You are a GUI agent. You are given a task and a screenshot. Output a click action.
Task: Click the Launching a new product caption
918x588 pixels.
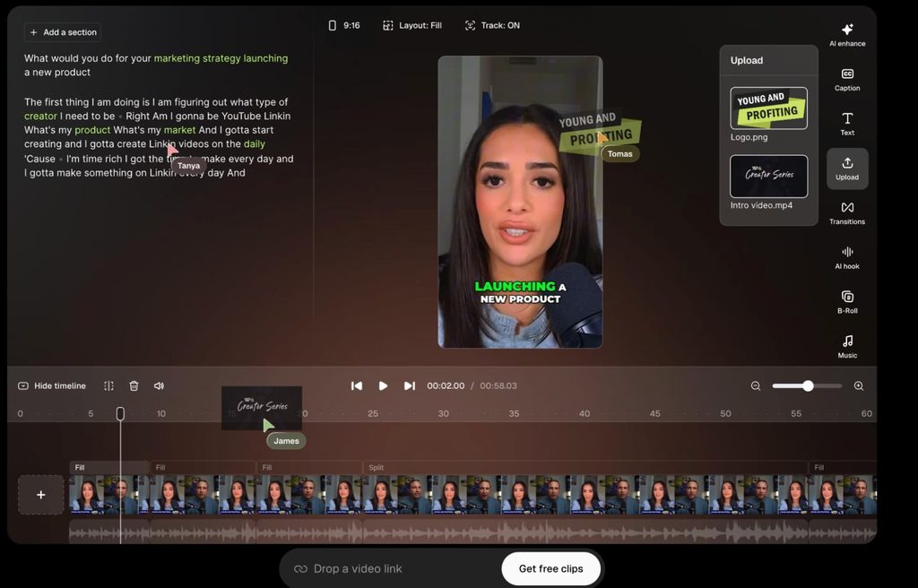pos(520,293)
